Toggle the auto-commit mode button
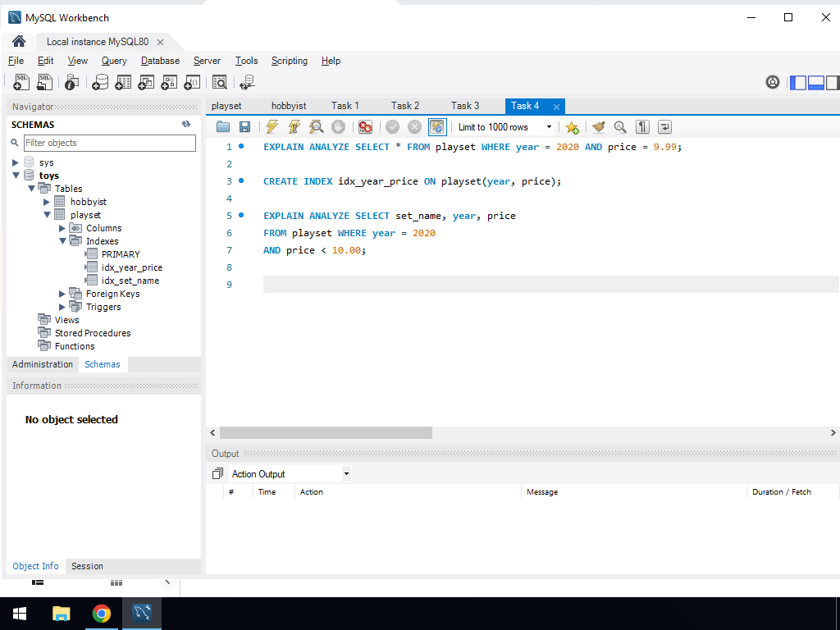840x630 pixels. coord(437,127)
